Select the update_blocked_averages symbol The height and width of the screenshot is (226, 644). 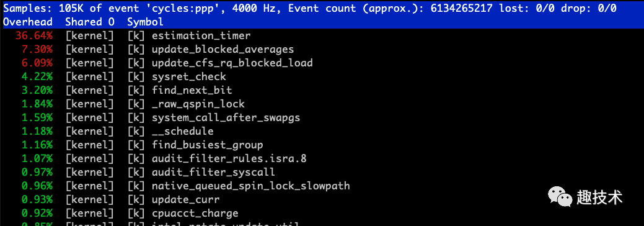pos(223,50)
